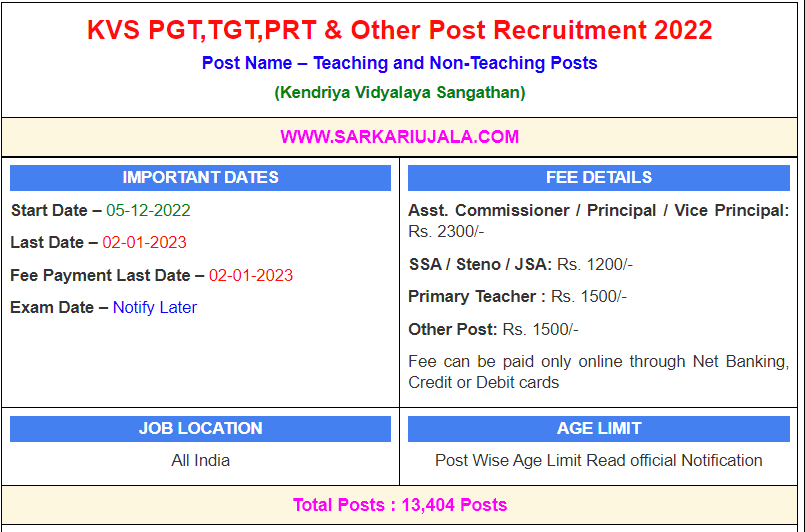Click the Net Banking payment note
Image resolution: width=805 pixels, height=532 pixels.
point(598,372)
